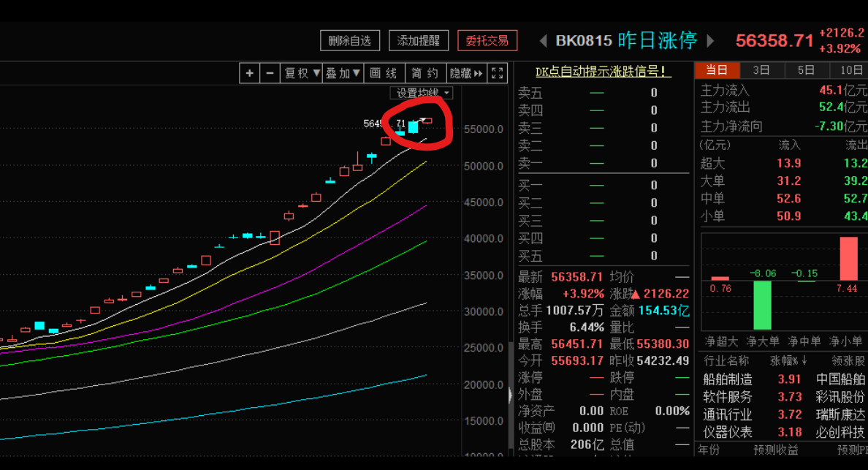868x470 pixels.
Task: Click the 添加提醒 button
Action: coord(419,41)
